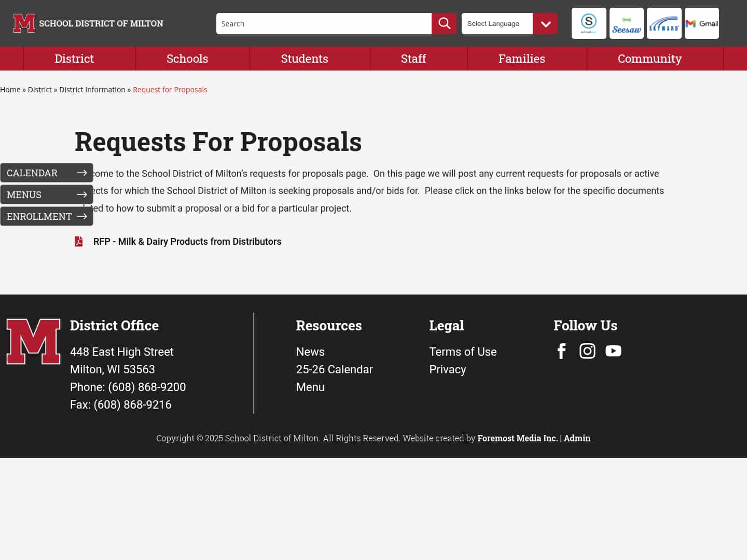Open the Community menu

point(649,58)
